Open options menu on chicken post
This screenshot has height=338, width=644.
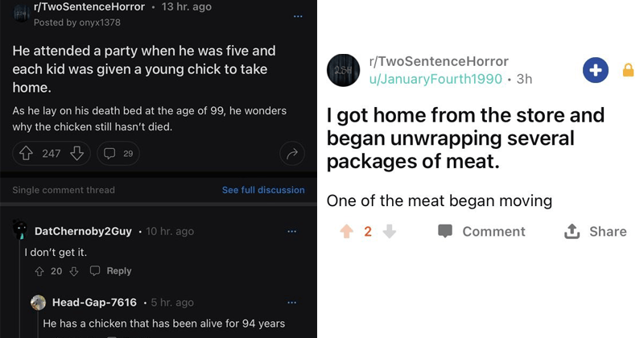[299, 16]
